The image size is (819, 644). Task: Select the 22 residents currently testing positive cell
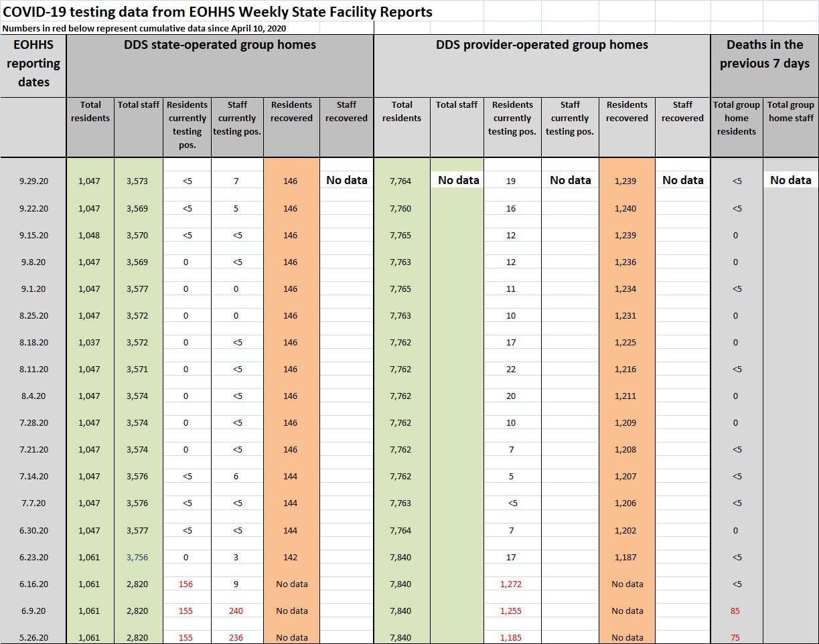[511, 369]
